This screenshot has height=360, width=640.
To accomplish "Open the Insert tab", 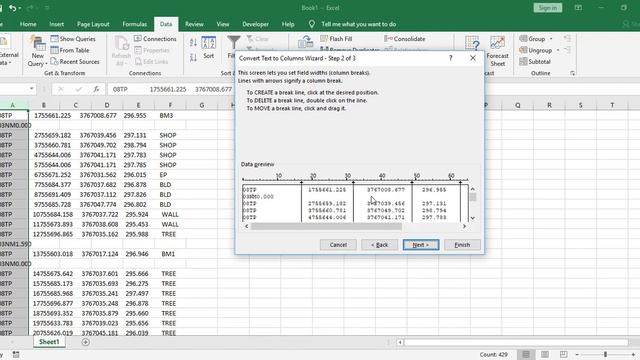I will tap(56, 24).
